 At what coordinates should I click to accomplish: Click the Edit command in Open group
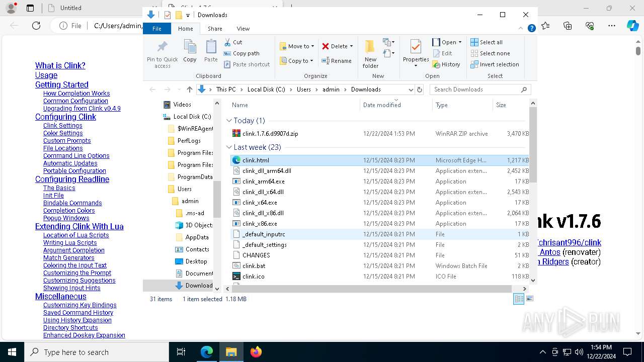coord(442,53)
